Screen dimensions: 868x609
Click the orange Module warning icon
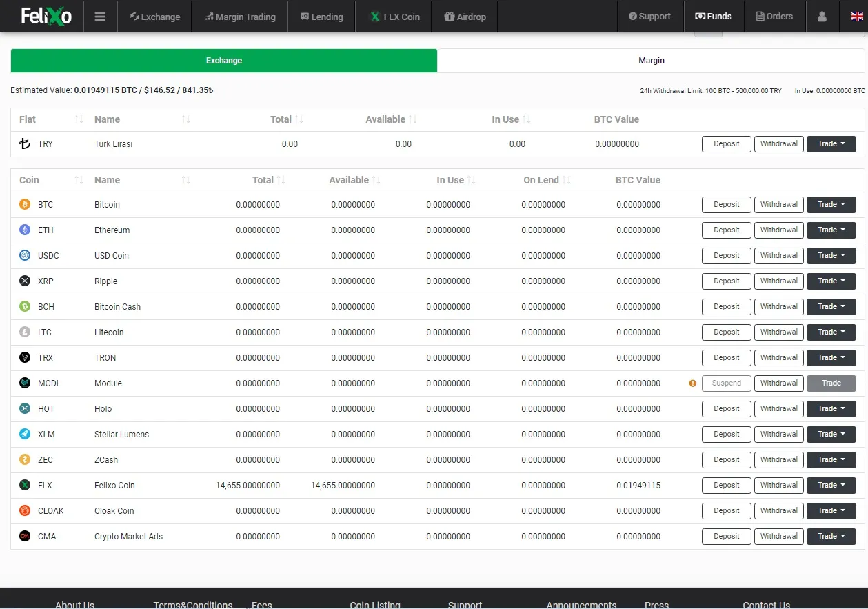[693, 383]
